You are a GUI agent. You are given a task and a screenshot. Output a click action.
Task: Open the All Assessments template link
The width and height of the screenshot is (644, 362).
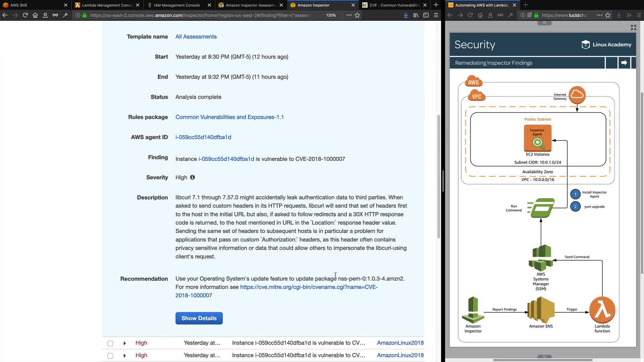(196, 37)
